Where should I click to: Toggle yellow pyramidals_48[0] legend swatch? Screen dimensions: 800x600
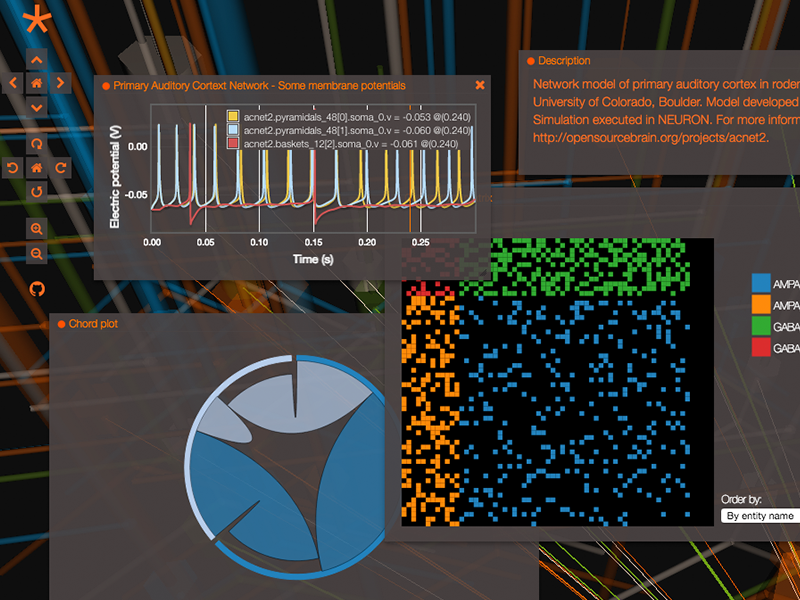coord(233,117)
